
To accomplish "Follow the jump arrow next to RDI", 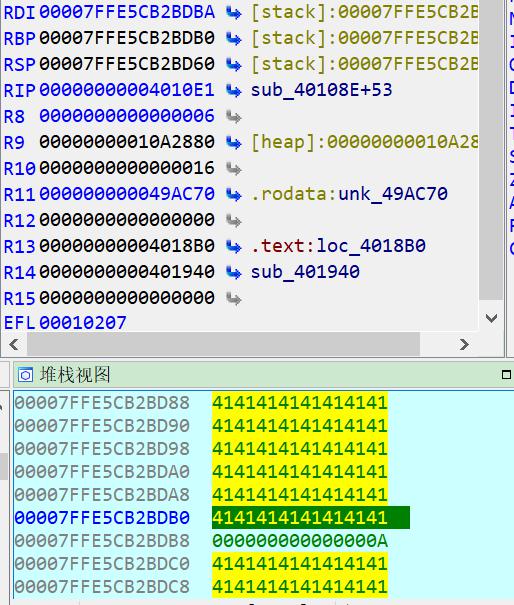I will tap(233, 13).
